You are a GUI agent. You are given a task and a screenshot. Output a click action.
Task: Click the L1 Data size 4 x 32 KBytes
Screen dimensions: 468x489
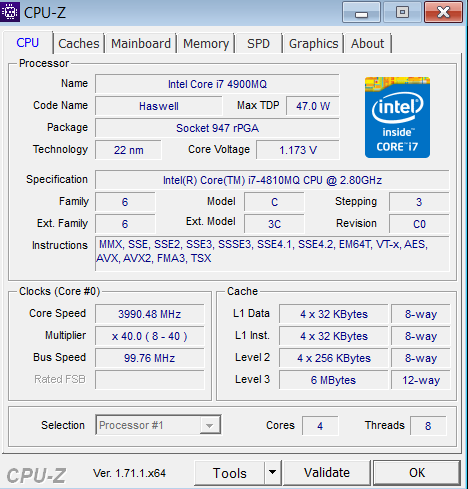(x=334, y=314)
